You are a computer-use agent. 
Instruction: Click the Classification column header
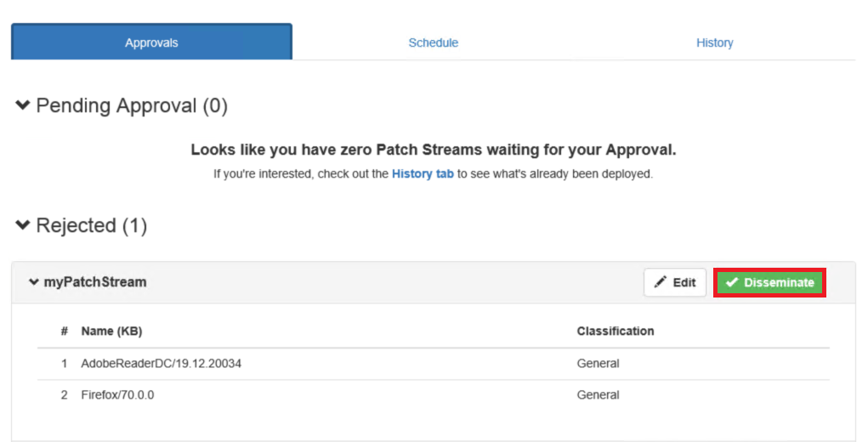tap(615, 331)
